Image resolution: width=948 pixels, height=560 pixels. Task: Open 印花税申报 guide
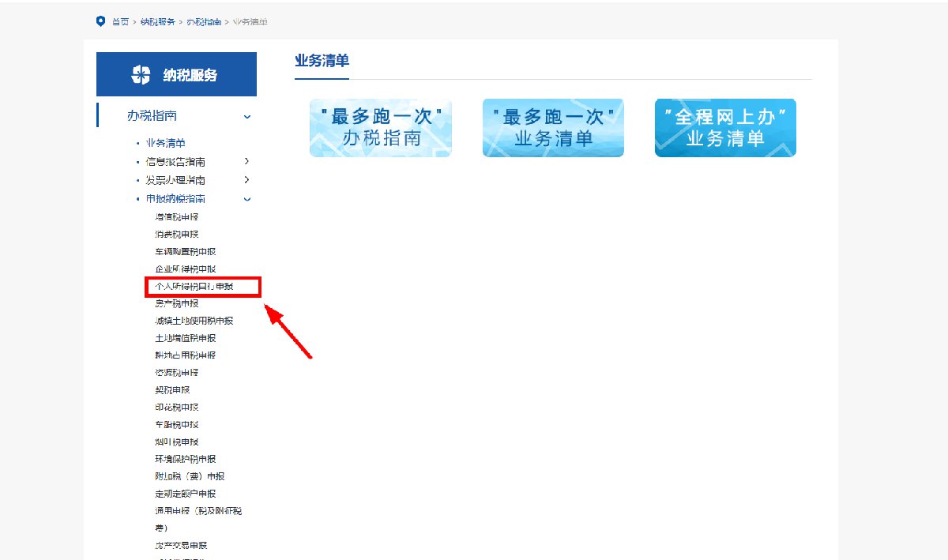176,408
